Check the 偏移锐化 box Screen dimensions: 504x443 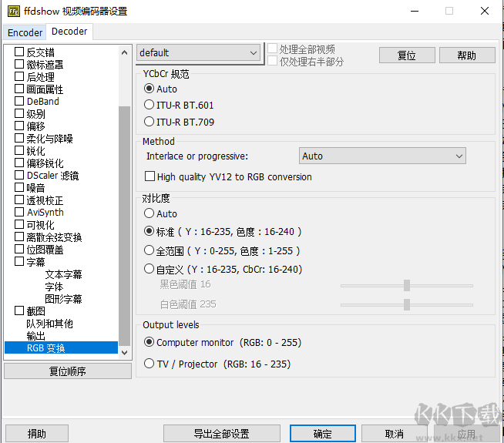19,163
